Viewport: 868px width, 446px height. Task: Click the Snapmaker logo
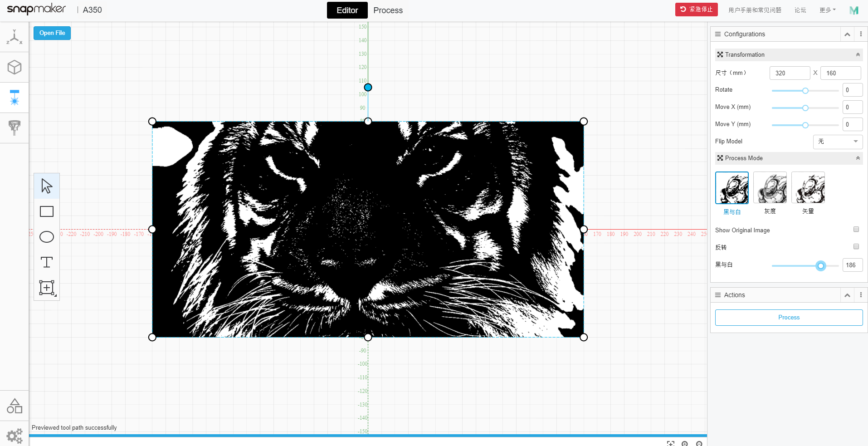(x=36, y=10)
